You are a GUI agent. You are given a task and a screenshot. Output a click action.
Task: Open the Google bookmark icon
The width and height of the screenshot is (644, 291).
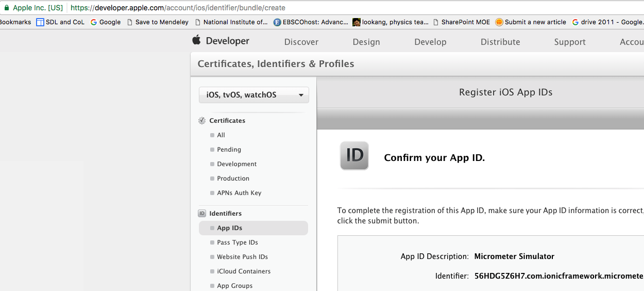[x=94, y=22]
